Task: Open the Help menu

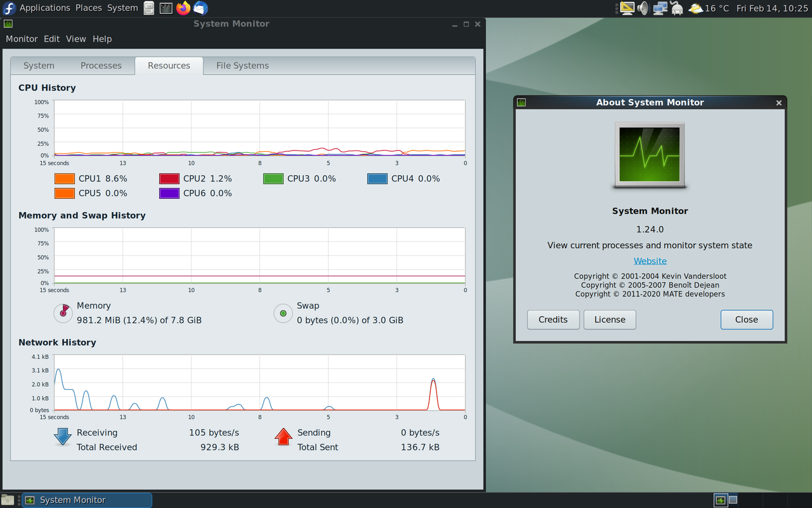Action: coord(102,39)
